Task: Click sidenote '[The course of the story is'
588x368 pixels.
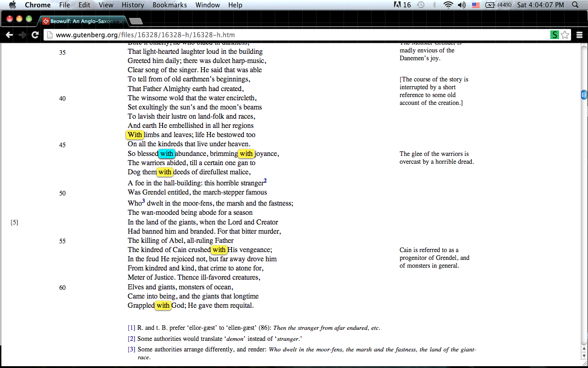Action: pos(434,80)
